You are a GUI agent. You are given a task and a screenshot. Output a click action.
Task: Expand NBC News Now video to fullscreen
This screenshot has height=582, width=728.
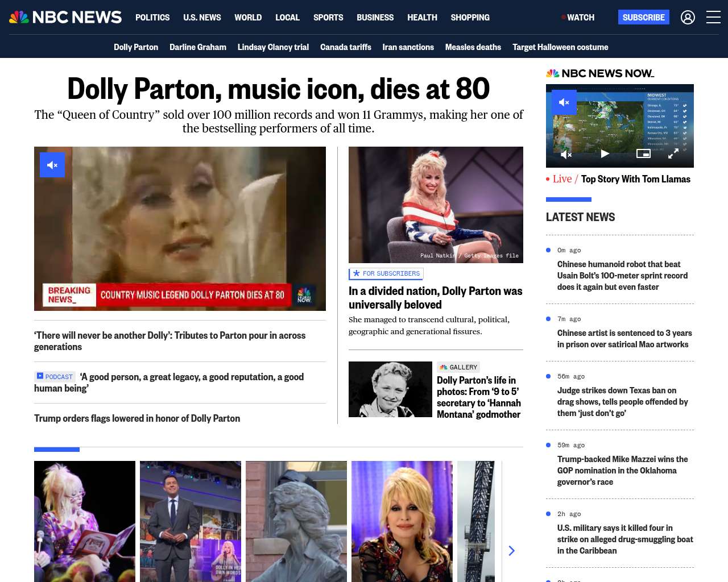(673, 154)
